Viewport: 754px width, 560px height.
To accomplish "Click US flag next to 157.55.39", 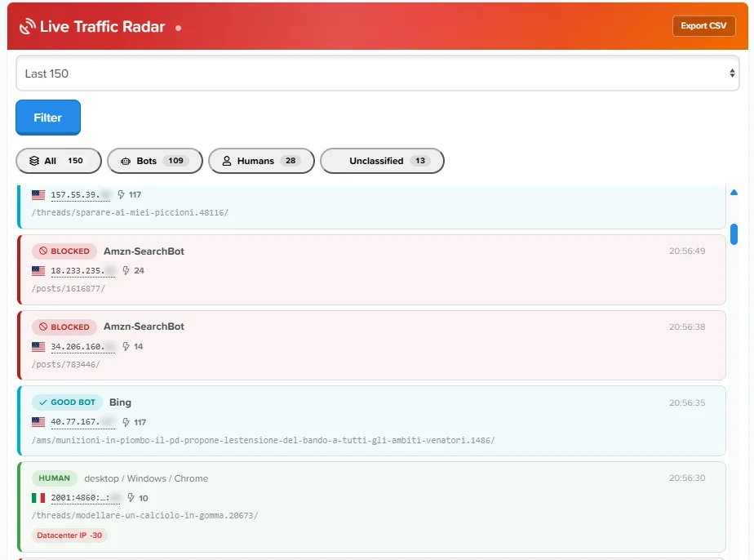I will tap(38, 195).
